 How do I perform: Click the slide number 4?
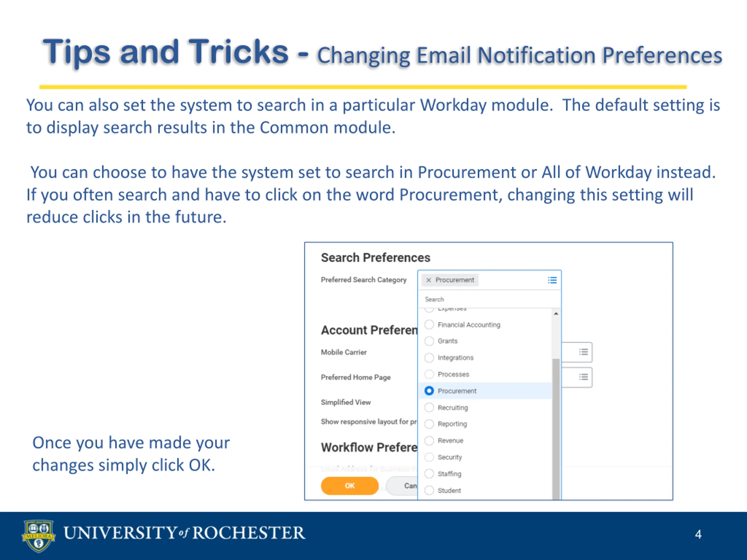point(698,534)
